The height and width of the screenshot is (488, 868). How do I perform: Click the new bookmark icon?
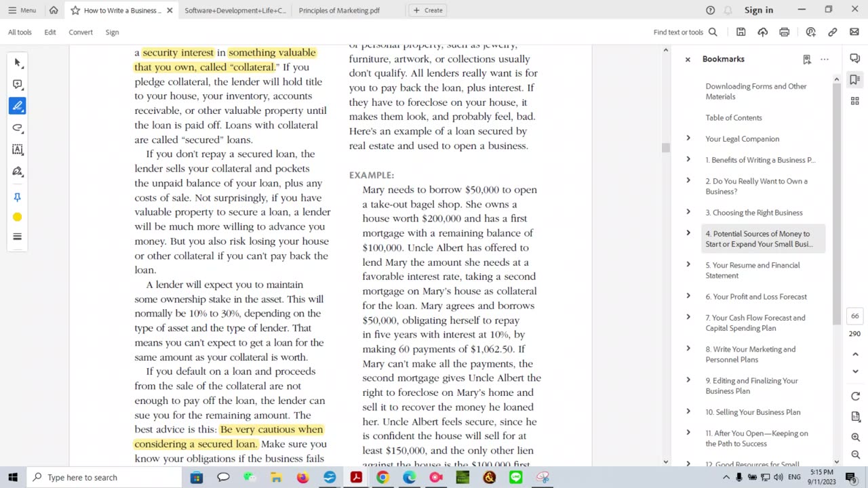(807, 59)
